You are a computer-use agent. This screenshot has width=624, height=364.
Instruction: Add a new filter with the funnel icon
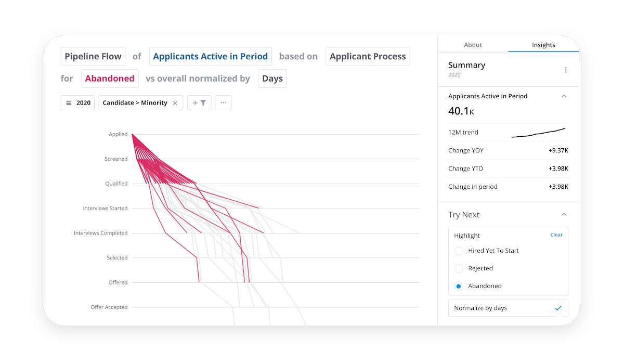click(x=199, y=103)
